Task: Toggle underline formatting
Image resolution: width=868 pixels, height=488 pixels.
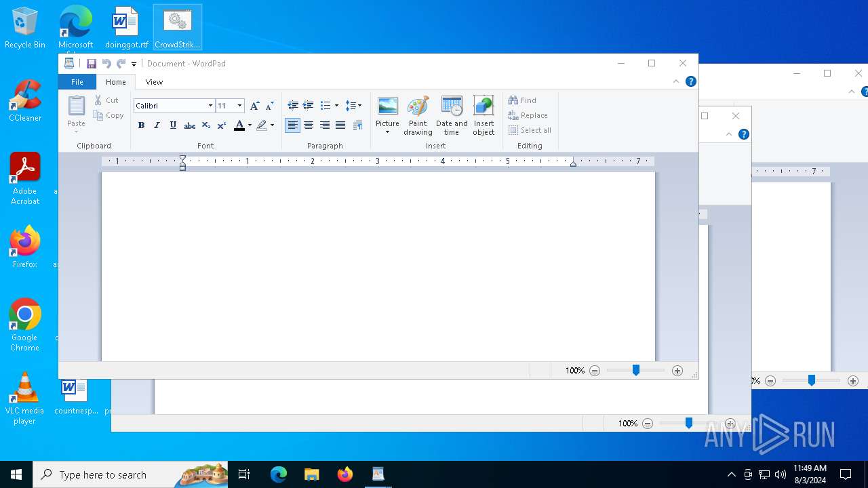Action: (173, 125)
